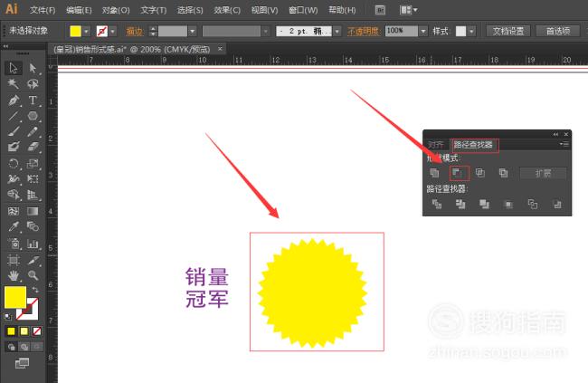The width and height of the screenshot is (588, 383).
Task: Select the Zoom tool
Action: pos(33,275)
